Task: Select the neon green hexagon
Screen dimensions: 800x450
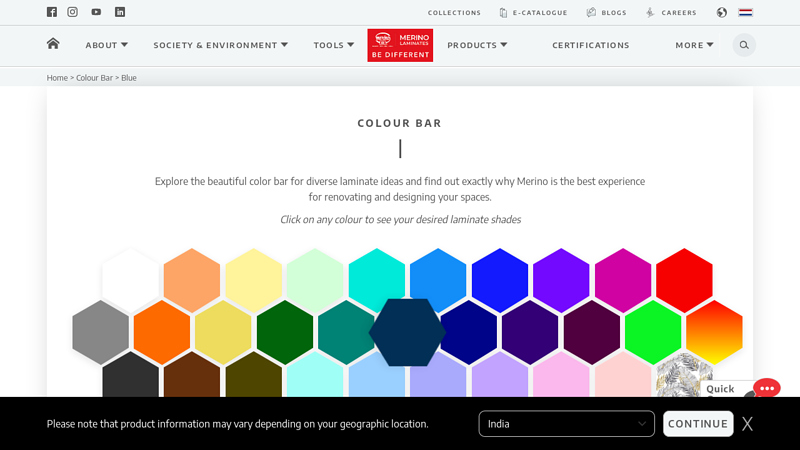Action: point(653,332)
